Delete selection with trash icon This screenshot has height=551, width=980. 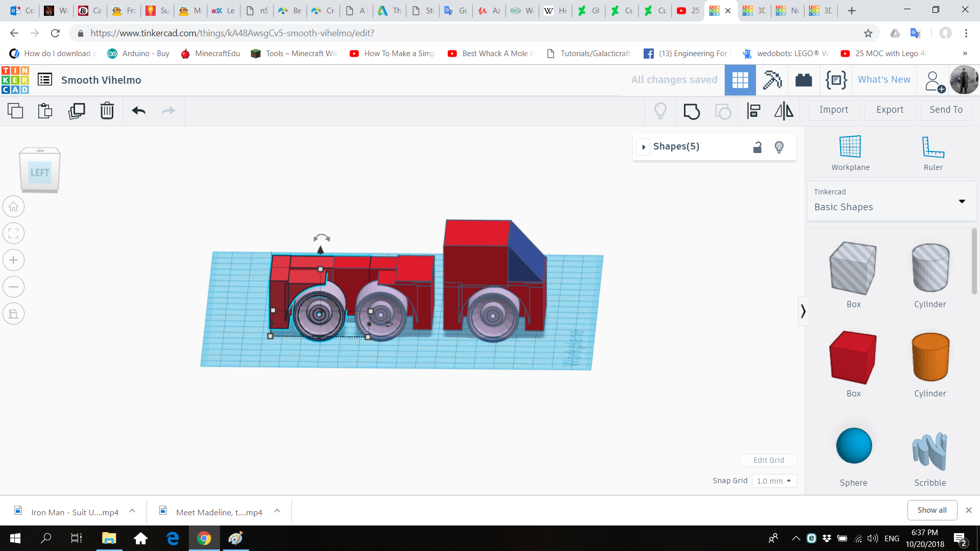107,111
